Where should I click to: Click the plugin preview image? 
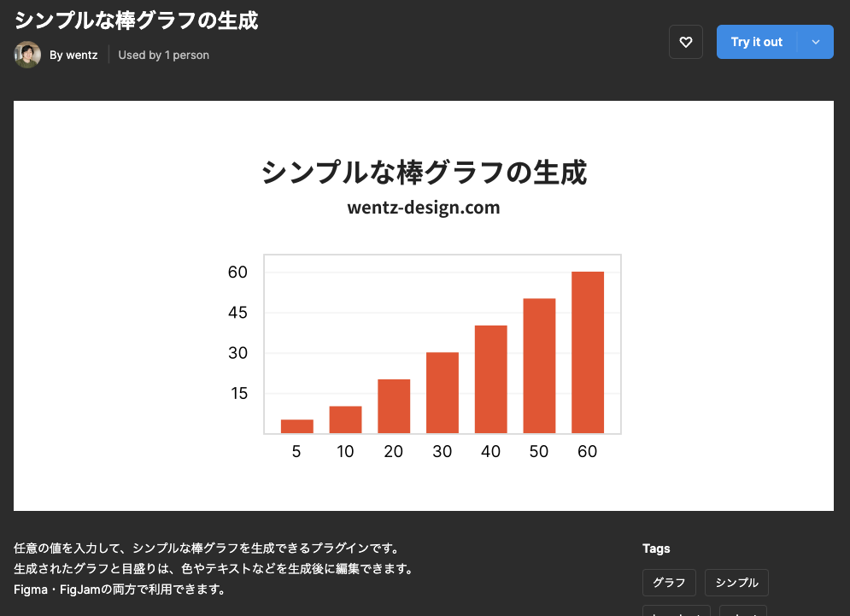[423, 303]
